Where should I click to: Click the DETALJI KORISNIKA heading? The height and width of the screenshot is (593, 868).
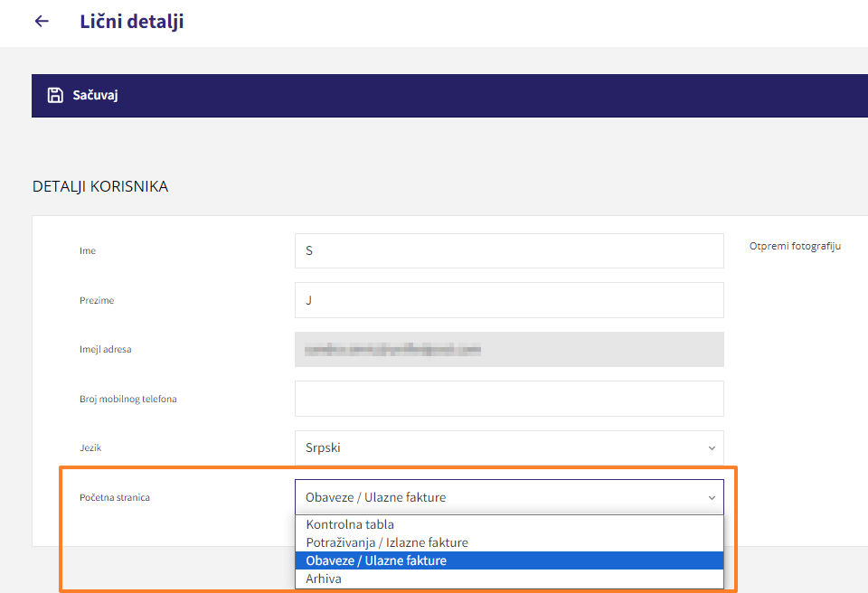coord(100,186)
